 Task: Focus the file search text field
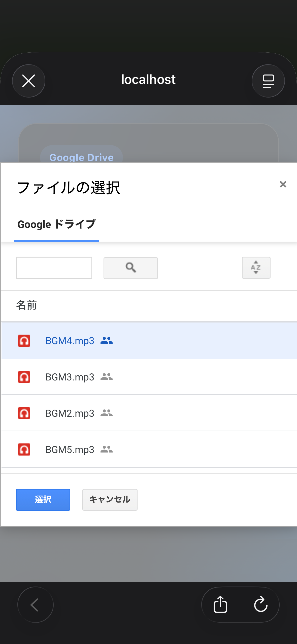coord(54,268)
